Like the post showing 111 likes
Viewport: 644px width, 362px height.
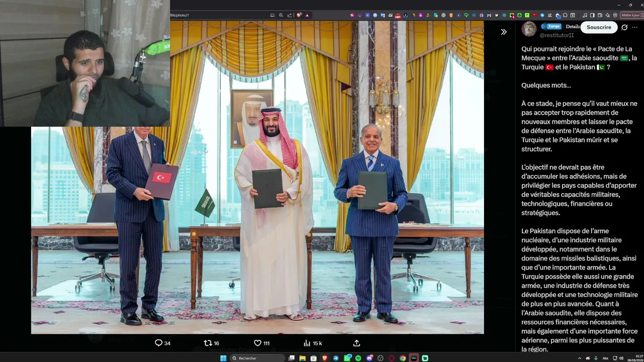coord(262,343)
